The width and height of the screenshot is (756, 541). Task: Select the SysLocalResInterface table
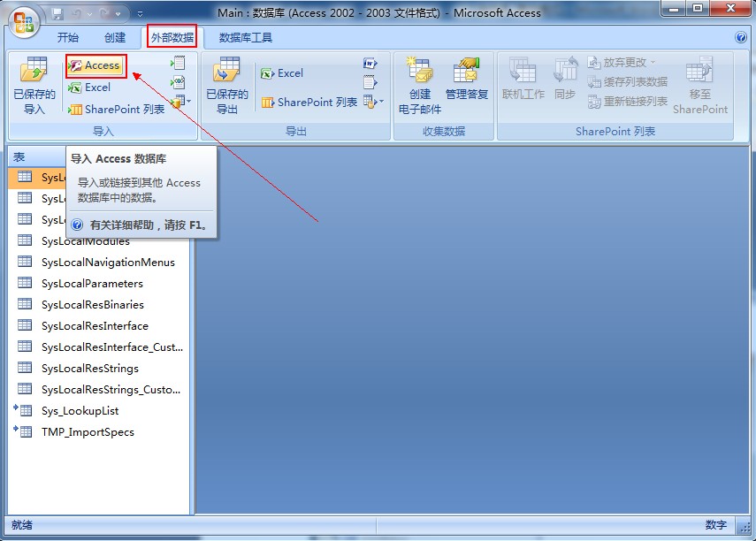click(x=99, y=326)
